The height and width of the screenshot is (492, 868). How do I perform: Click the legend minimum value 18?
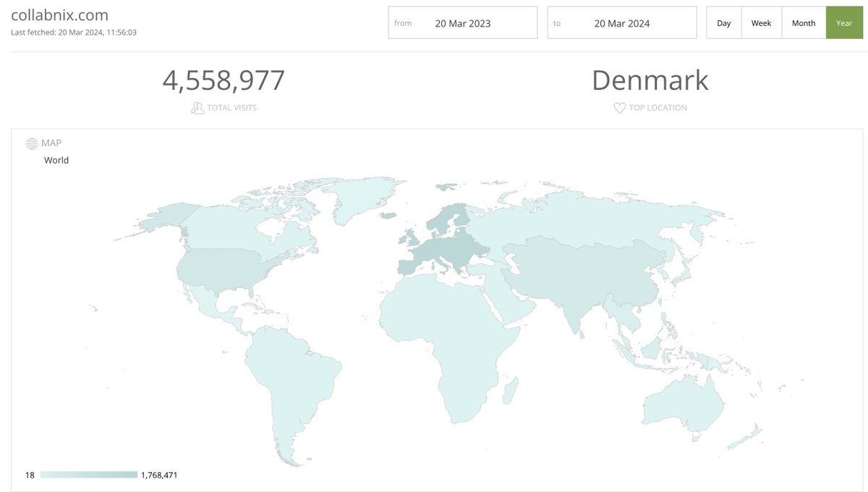[30, 475]
